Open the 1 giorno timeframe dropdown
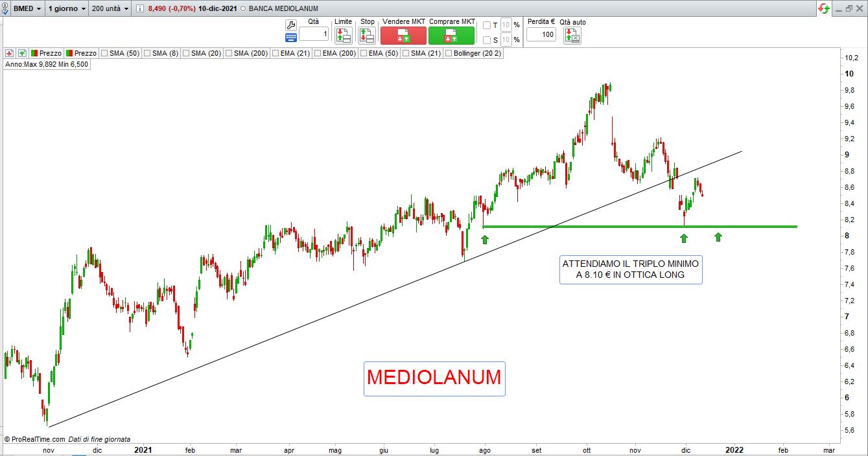 (67, 8)
